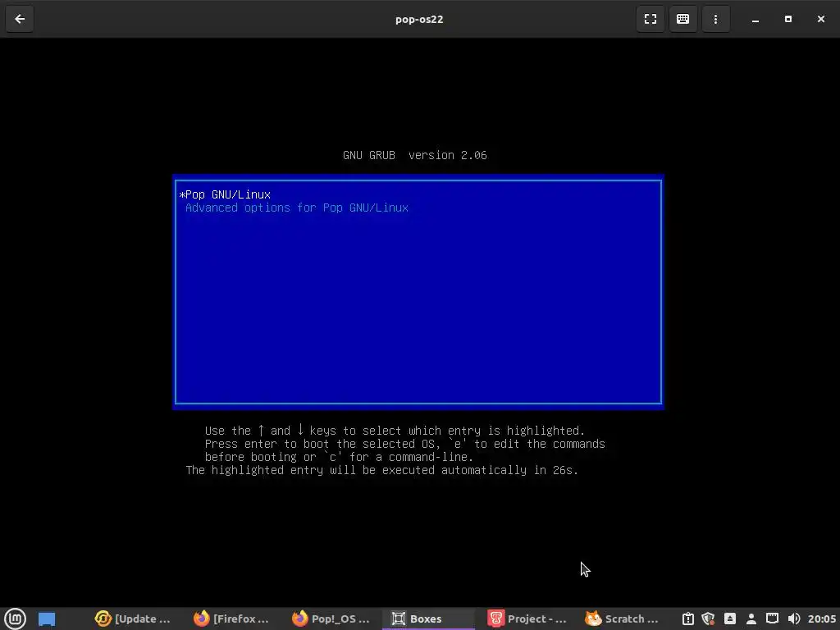Switch to the Firefox taskbar window
Image resolution: width=840 pixels, height=630 pixels.
click(231, 619)
